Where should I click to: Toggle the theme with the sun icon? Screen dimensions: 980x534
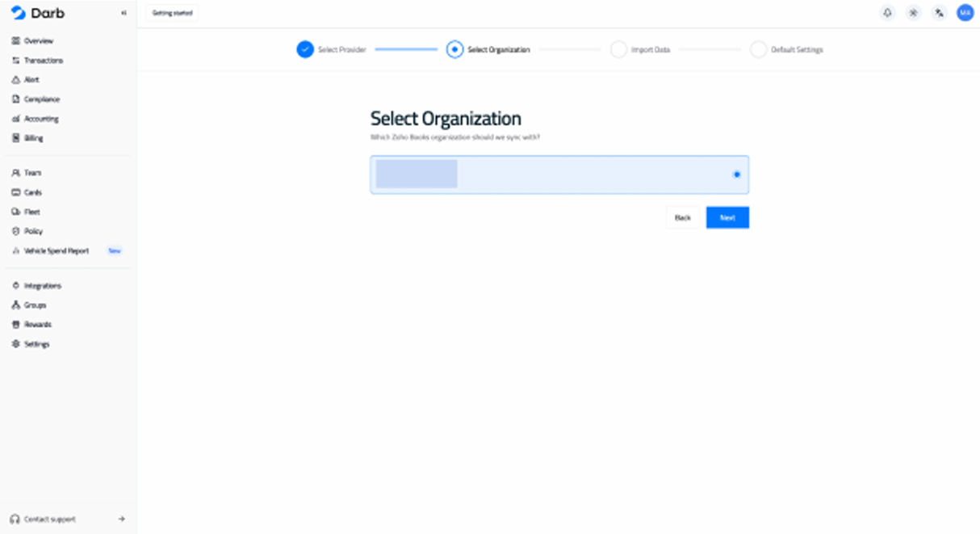(913, 13)
